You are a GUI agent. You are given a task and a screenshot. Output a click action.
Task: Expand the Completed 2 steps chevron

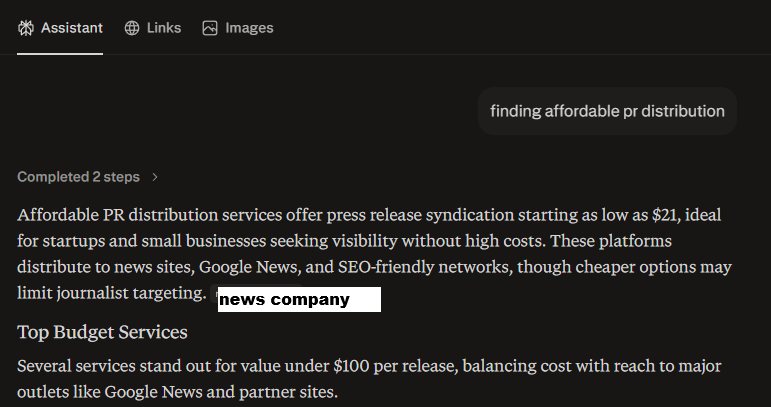click(155, 177)
